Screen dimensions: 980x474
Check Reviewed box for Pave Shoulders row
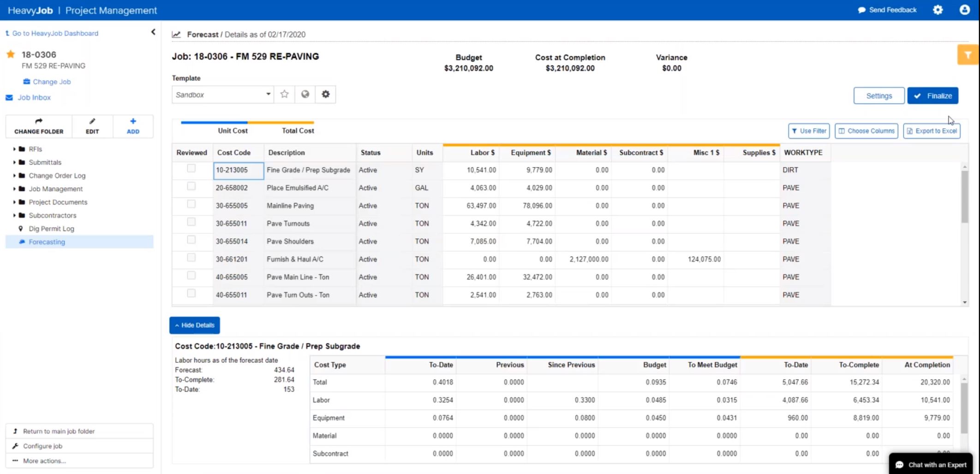(x=191, y=240)
